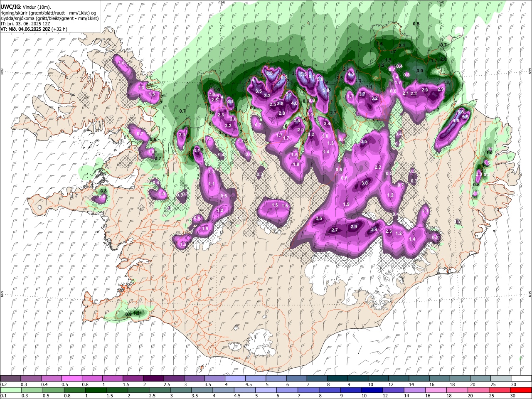Click the '2.6' precipitation value on the map

click(x=319, y=219)
